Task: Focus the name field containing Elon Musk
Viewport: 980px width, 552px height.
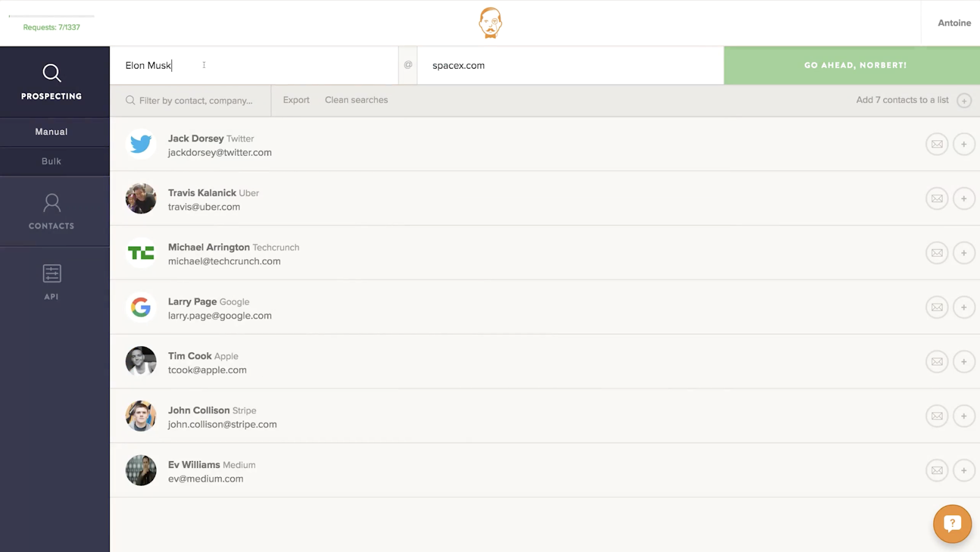Action: click(x=254, y=66)
